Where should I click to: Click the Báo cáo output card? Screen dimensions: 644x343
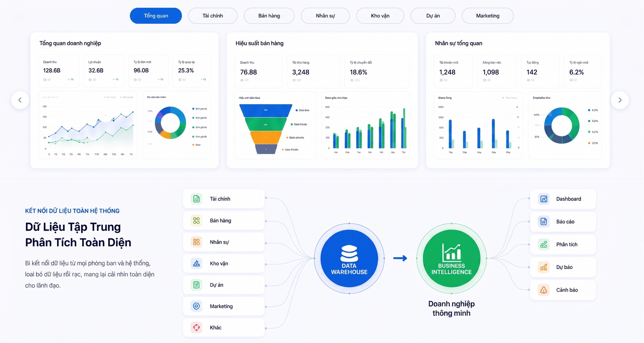click(x=563, y=222)
